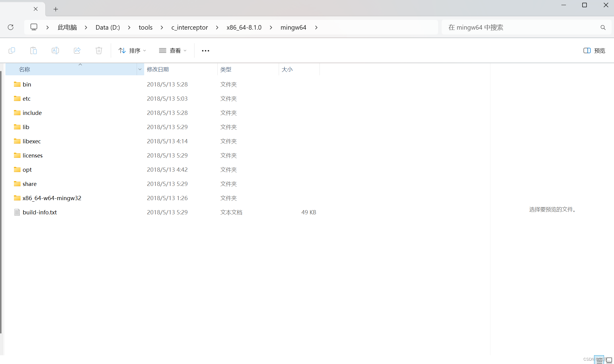Image resolution: width=614 pixels, height=364 pixels.
Task: Open the 排序 sort dropdown
Action: coord(132,50)
